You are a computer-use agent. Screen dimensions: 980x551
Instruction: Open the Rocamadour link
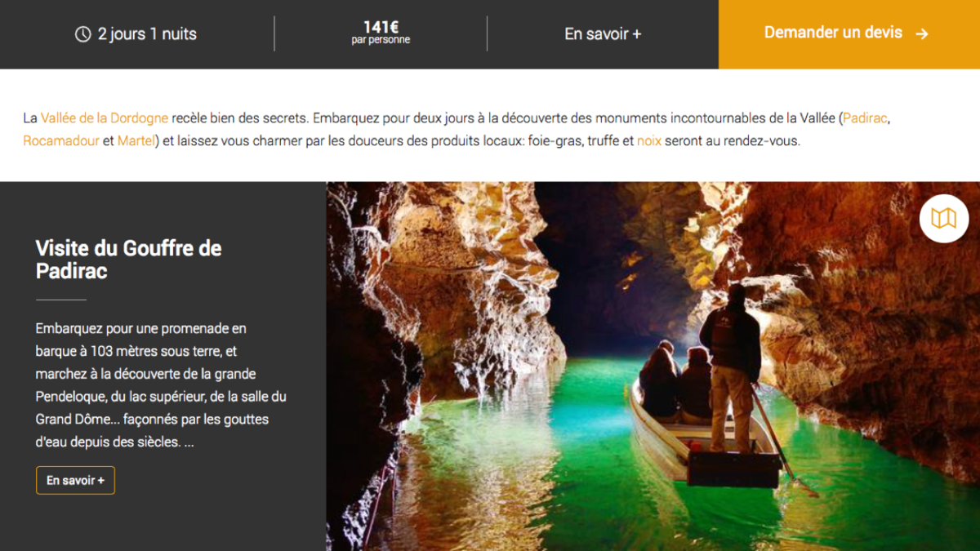pyautogui.click(x=61, y=140)
